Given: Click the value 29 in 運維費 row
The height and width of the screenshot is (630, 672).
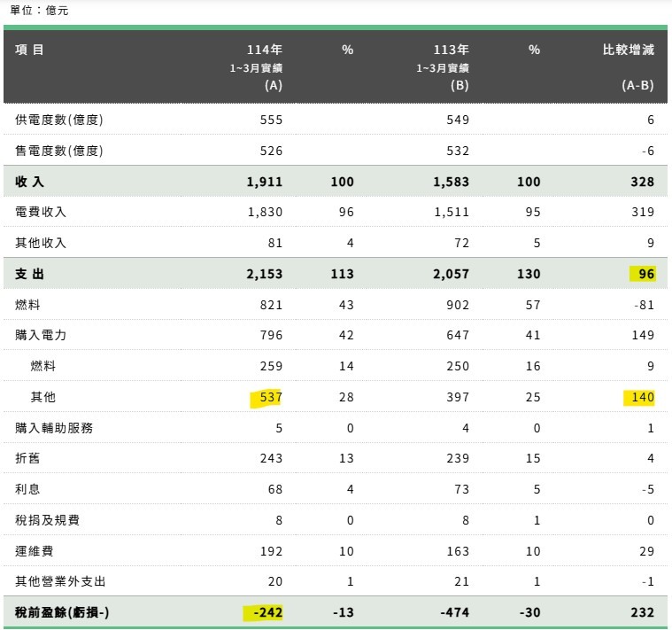Looking at the screenshot, I should pos(646,551).
